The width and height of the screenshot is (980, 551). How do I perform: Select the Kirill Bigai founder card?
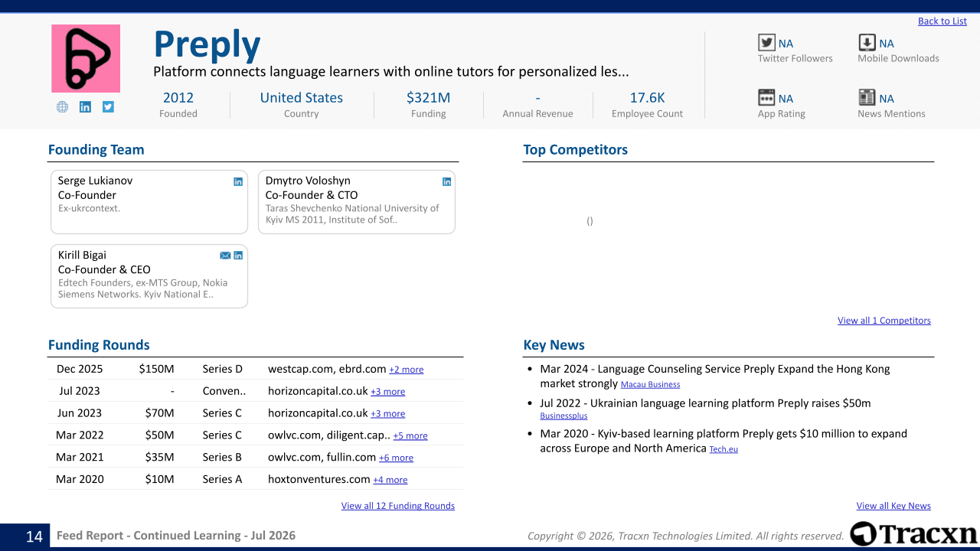pos(149,276)
